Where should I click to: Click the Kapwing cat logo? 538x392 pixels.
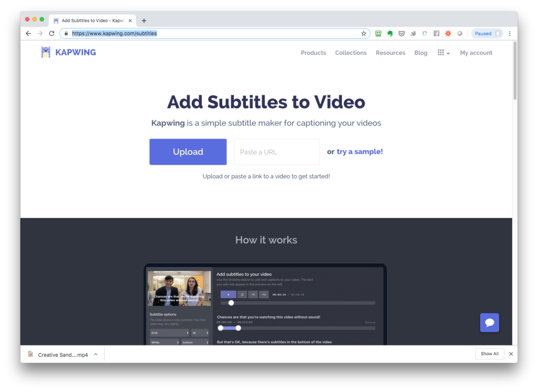pyautogui.click(x=46, y=52)
